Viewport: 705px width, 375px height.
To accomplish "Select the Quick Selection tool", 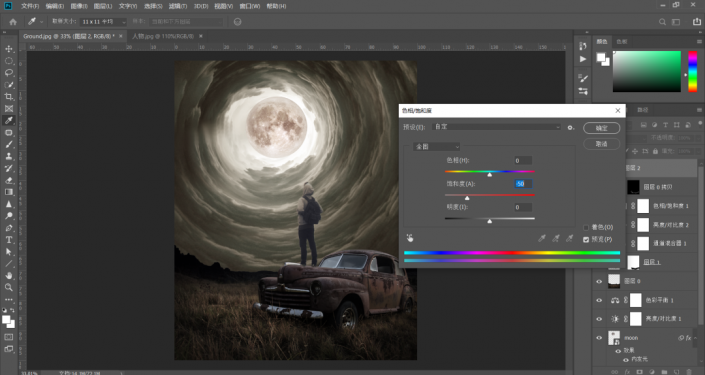I will tap(9, 85).
